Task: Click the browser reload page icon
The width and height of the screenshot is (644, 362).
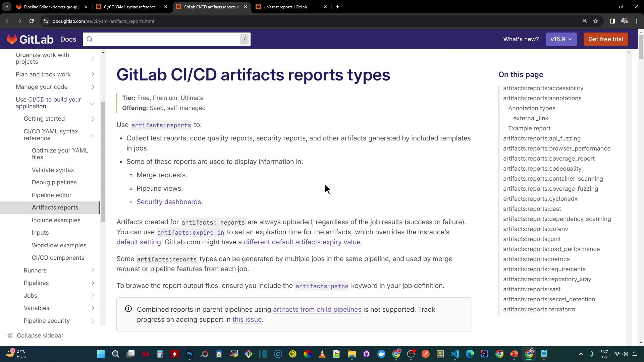Action: (32, 21)
